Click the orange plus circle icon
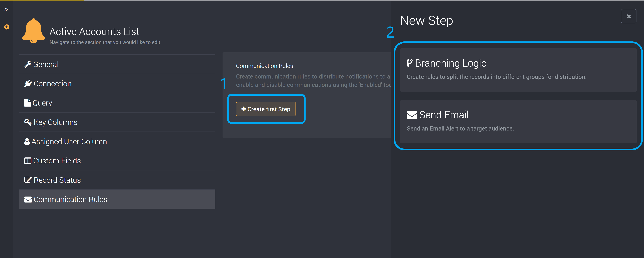 pos(7,27)
